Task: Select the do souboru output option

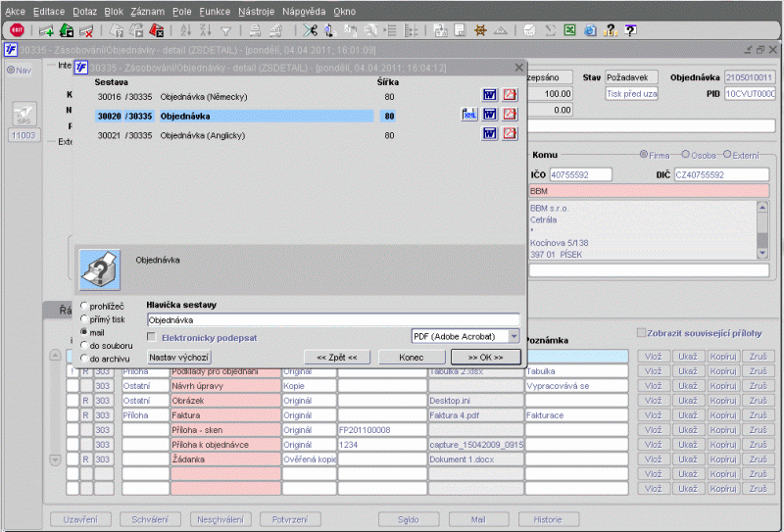Action: pos(84,345)
